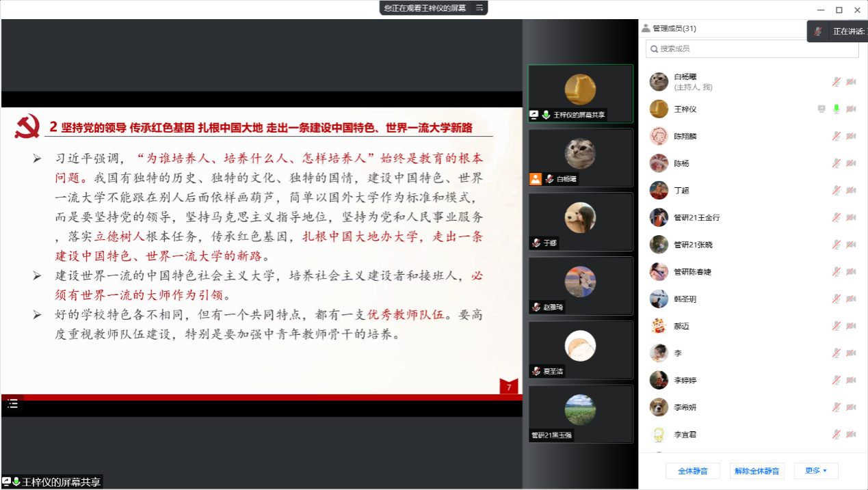
Task: Open the screen-share options menu in top bar
Action: pos(479,8)
